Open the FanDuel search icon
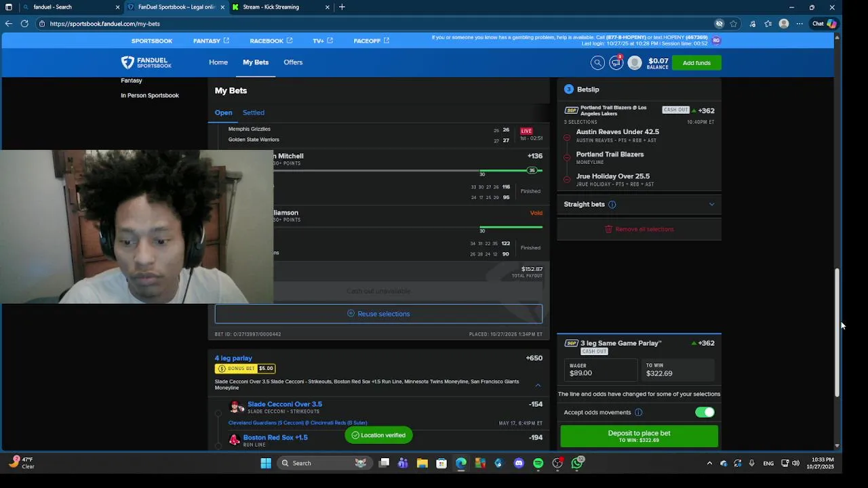Viewport: 868px width, 488px height. click(597, 62)
